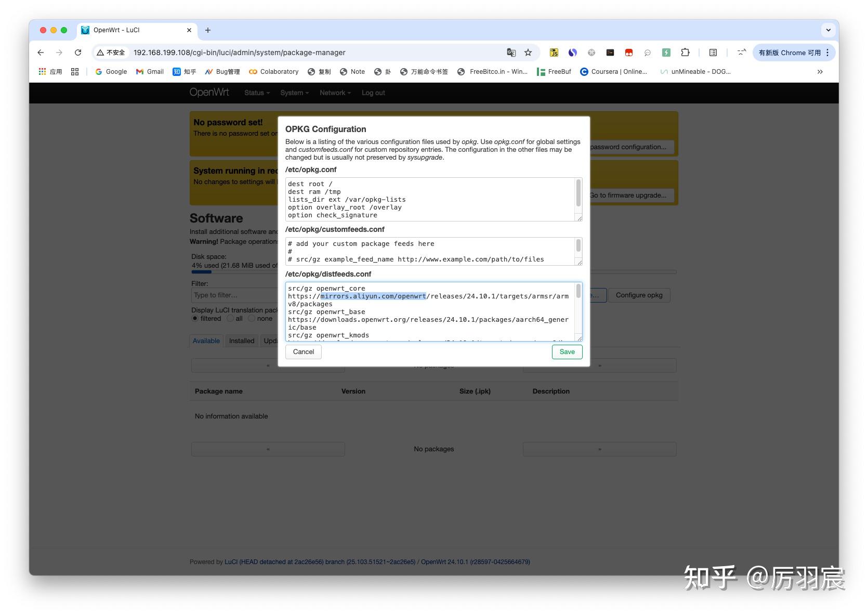Switch to the Installed tab

coord(241,341)
